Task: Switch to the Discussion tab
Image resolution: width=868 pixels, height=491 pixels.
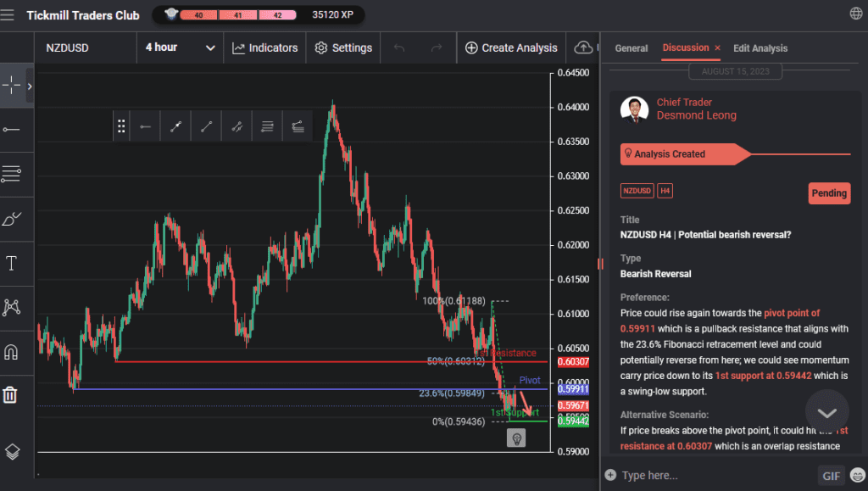Action: [685, 47]
